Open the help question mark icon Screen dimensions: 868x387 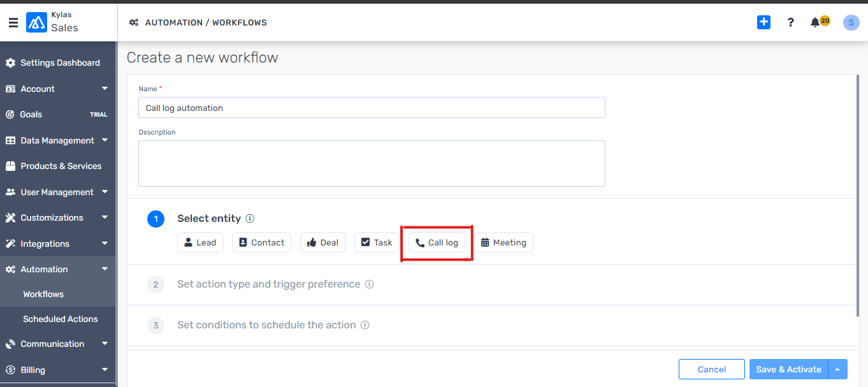[791, 22]
